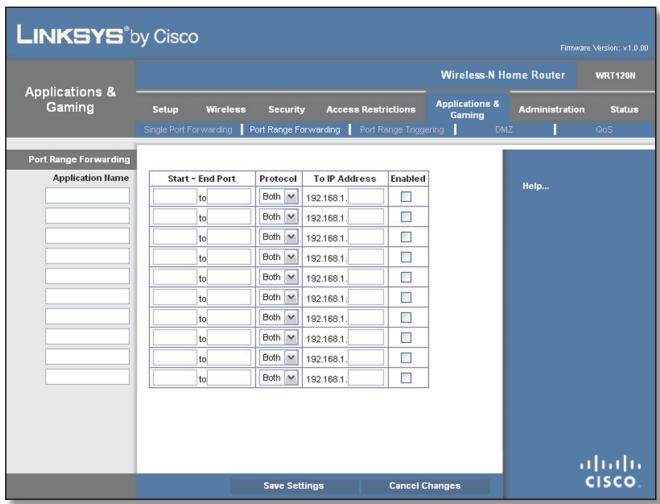660x504 pixels.
Task: Switch to the Status tab
Action: 624,109
